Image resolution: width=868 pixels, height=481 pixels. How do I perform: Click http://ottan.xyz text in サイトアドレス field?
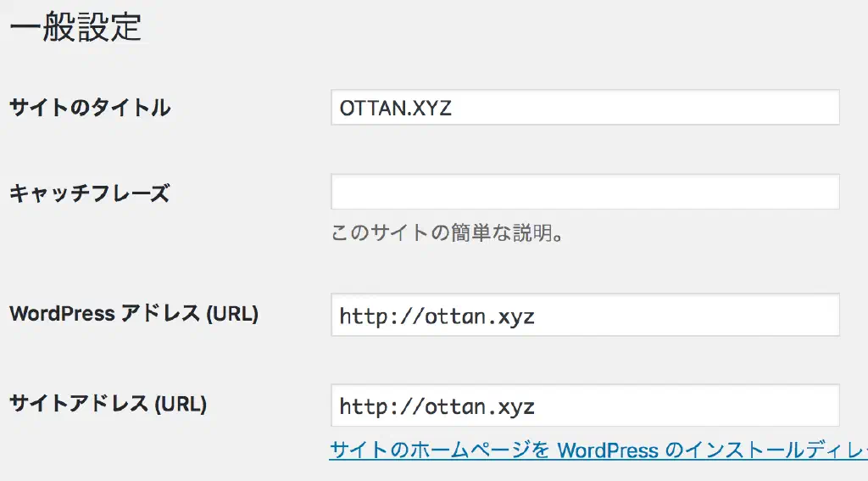(x=437, y=406)
